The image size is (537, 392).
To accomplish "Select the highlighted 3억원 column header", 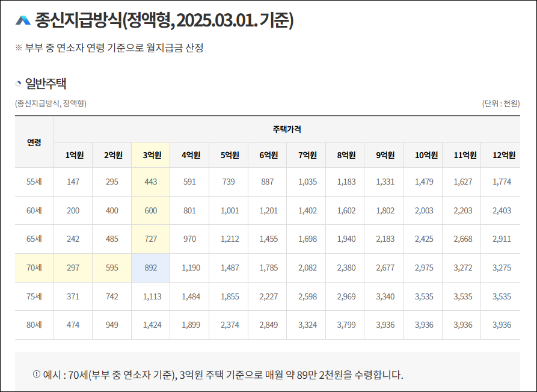I will [x=152, y=155].
